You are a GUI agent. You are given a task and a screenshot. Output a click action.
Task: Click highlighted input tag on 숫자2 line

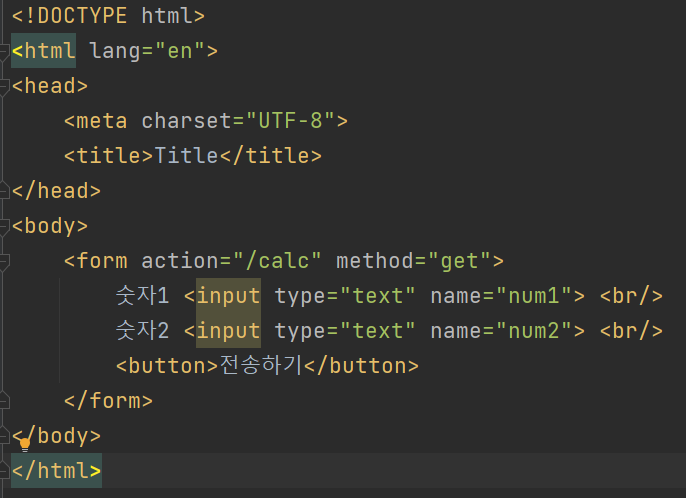click(228, 330)
